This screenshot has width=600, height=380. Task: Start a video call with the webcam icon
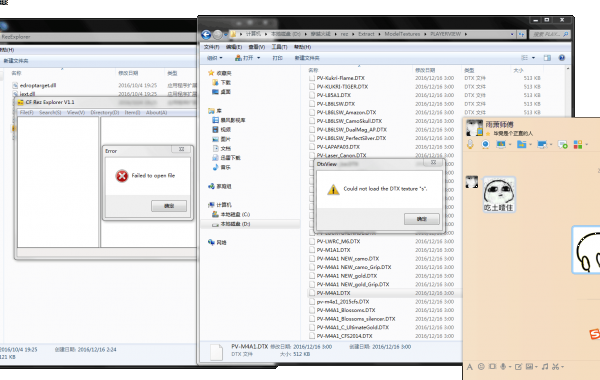pyautogui.click(x=485, y=144)
